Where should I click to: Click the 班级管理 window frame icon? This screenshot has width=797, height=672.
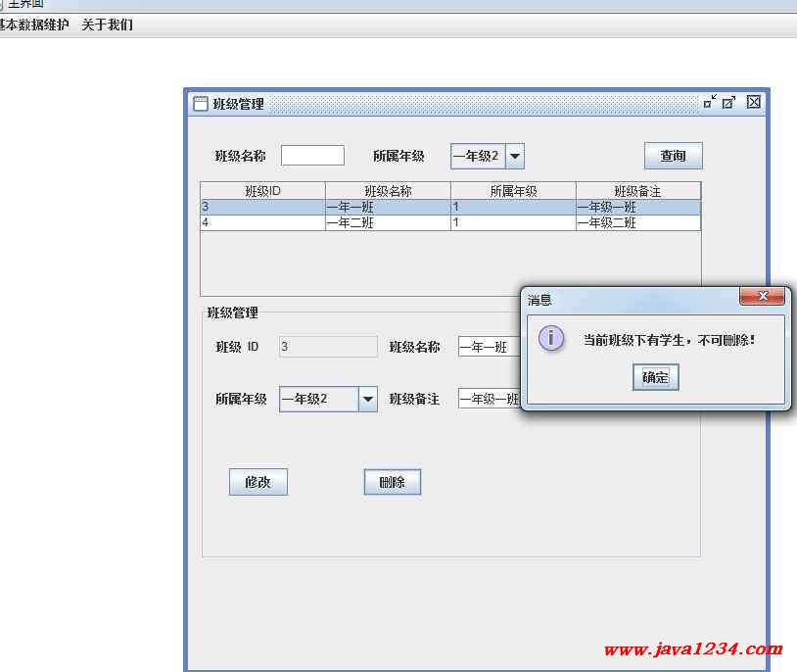point(200,104)
